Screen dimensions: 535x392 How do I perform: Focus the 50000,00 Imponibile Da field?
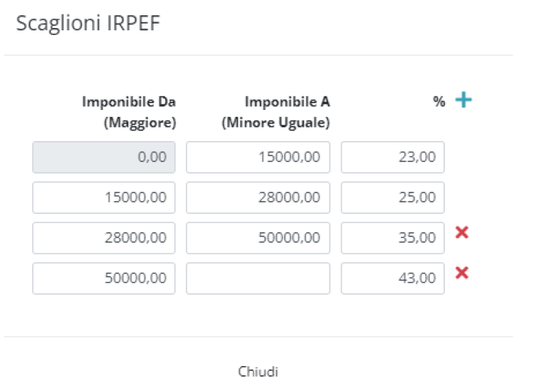pos(104,278)
